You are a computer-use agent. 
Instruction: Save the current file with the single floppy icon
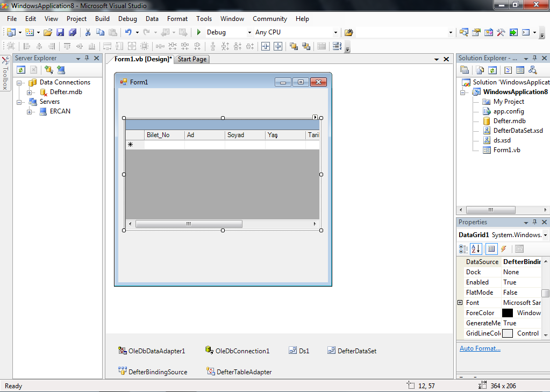pyautogui.click(x=60, y=32)
